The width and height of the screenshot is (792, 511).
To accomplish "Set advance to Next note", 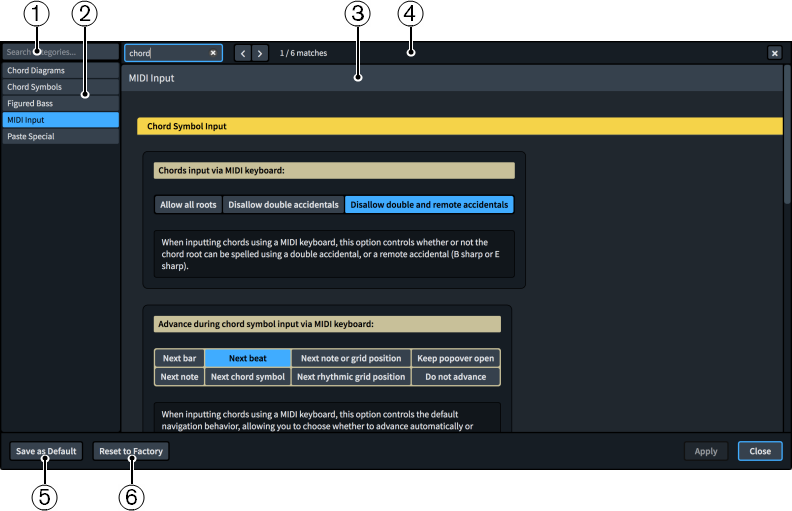I will coord(179,377).
